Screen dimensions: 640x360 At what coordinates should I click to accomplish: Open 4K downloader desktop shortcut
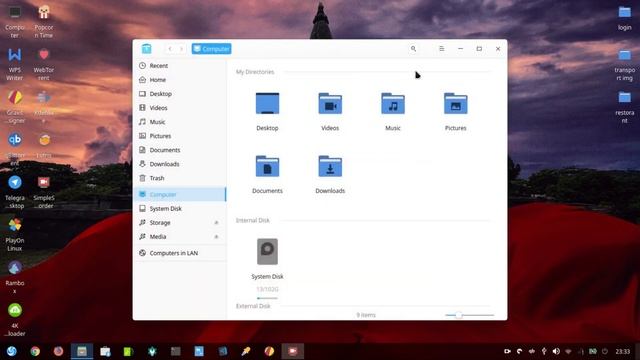pos(15,319)
